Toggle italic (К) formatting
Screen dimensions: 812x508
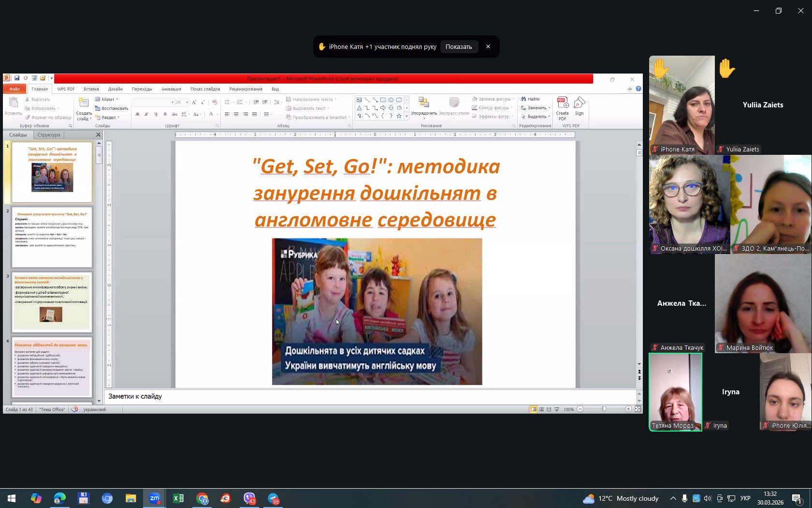point(146,114)
